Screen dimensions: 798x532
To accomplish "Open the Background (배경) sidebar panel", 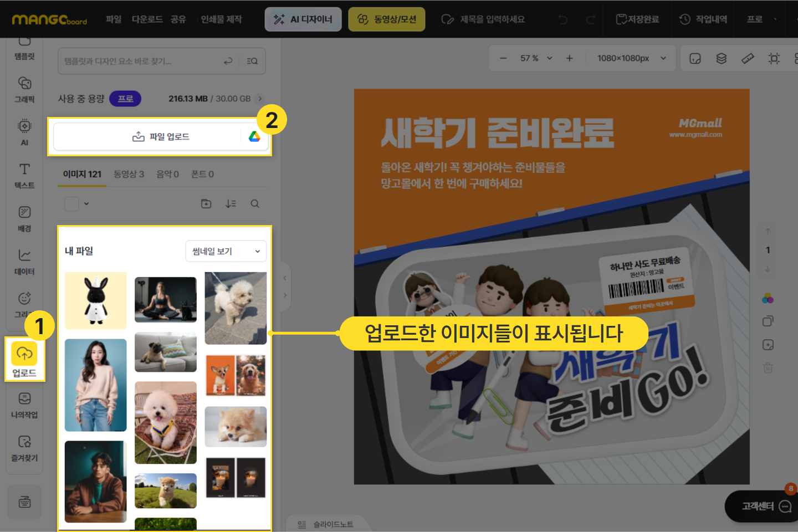I will click(24, 218).
